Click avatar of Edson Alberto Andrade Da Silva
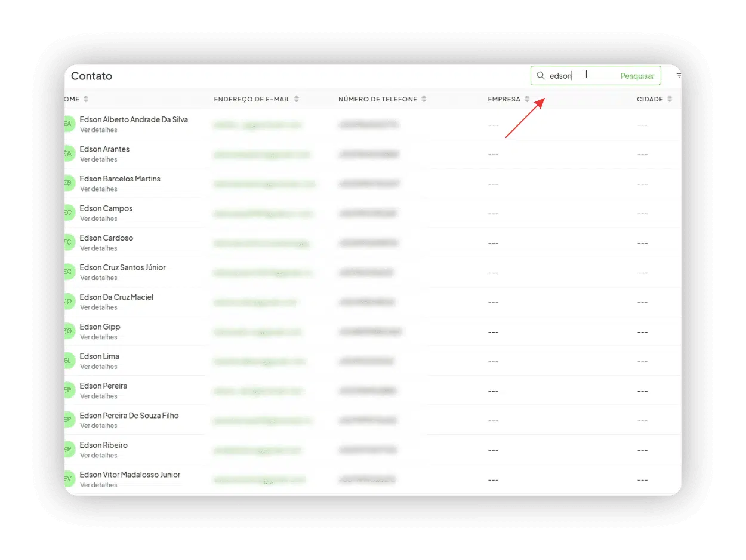746x560 pixels. point(69,124)
